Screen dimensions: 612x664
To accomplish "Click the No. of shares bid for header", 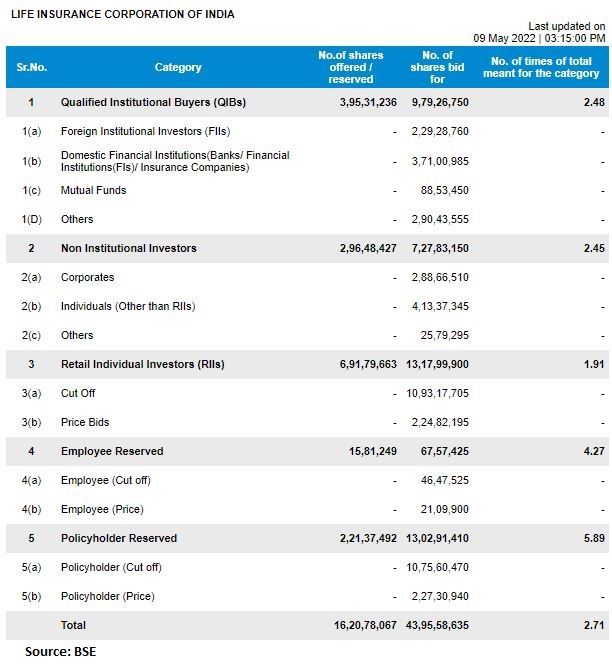I will [437, 67].
